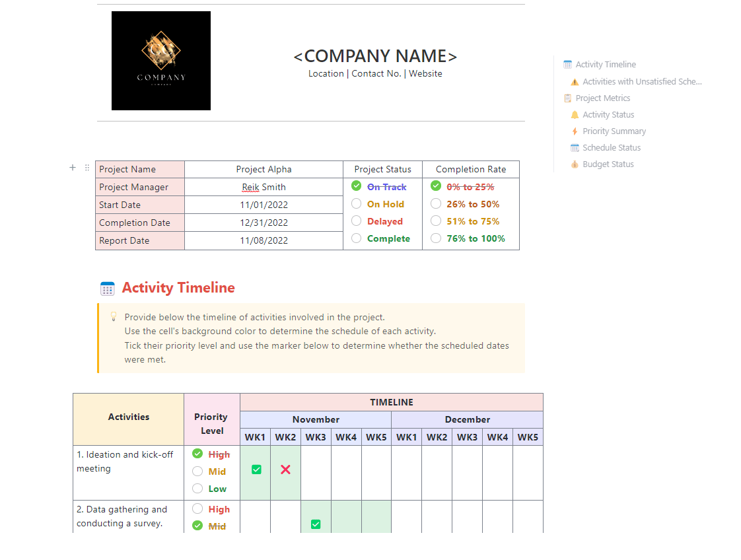741x560 pixels.
Task: Click the TIMELINE header cell
Action: [x=391, y=402]
